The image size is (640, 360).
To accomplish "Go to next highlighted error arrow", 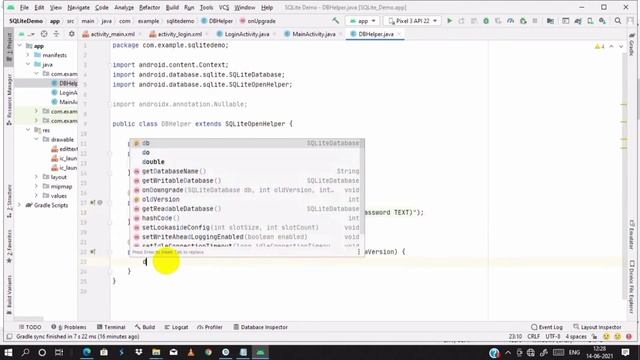I will coord(621,47).
